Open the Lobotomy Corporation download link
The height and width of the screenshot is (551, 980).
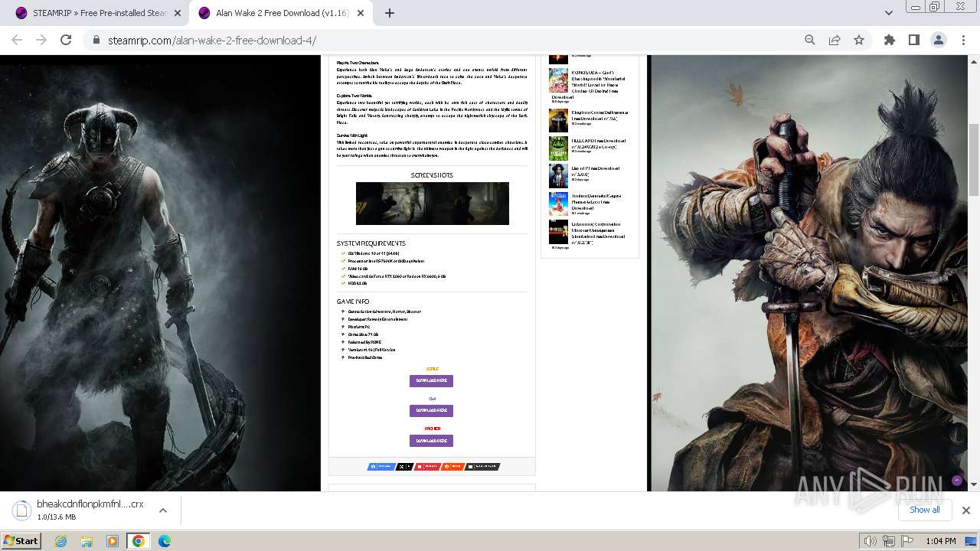pyautogui.click(x=599, y=233)
